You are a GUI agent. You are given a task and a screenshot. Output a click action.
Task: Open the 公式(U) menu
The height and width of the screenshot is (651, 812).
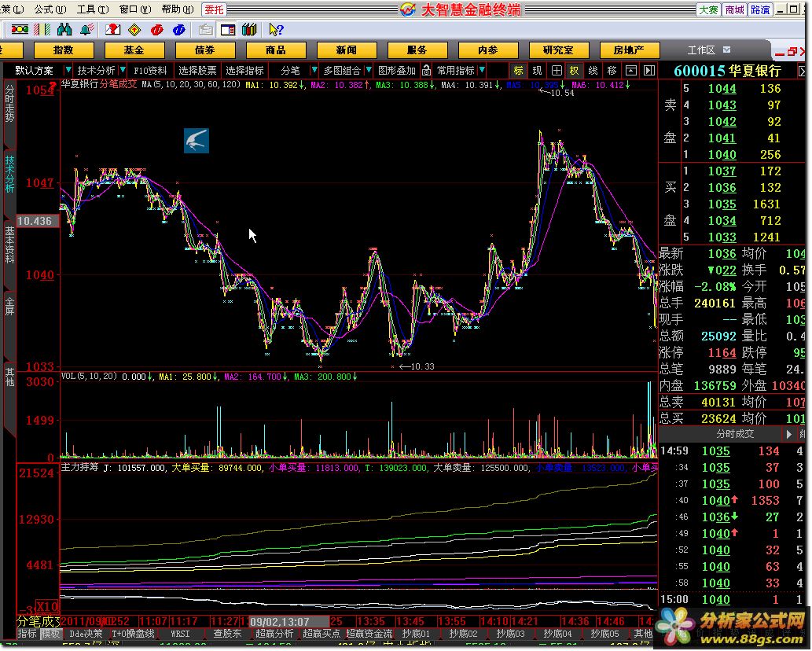[50, 9]
